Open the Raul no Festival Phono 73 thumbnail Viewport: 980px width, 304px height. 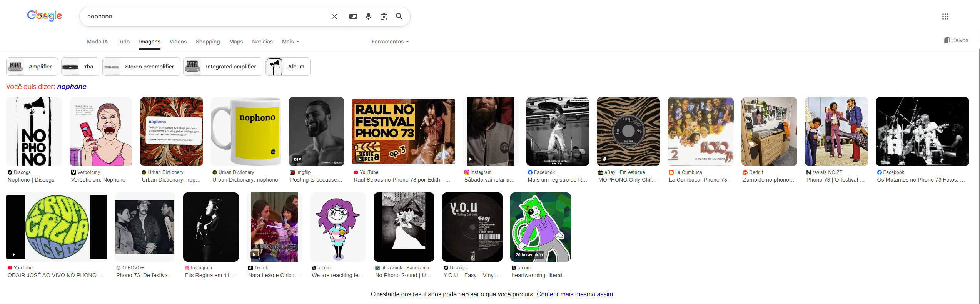pyautogui.click(x=403, y=132)
